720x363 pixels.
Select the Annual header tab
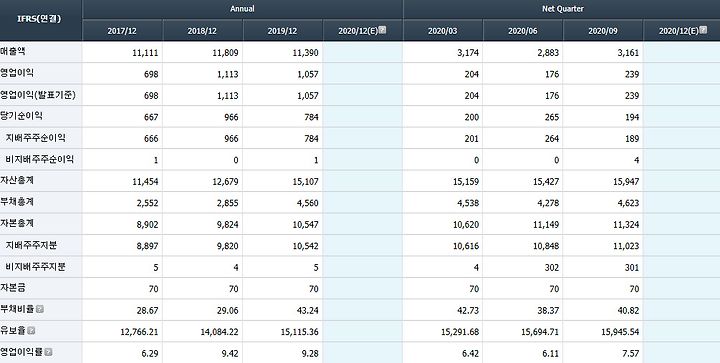coord(242,9)
